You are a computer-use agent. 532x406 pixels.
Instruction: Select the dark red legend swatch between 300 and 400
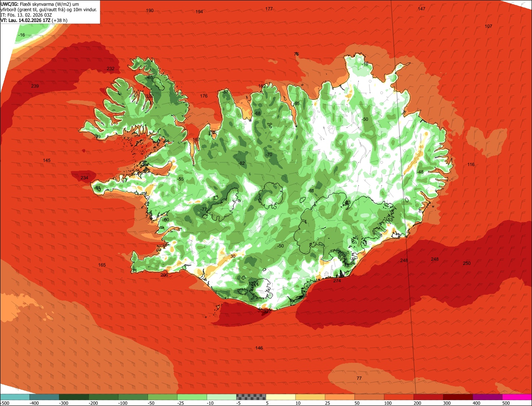[458, 397]
